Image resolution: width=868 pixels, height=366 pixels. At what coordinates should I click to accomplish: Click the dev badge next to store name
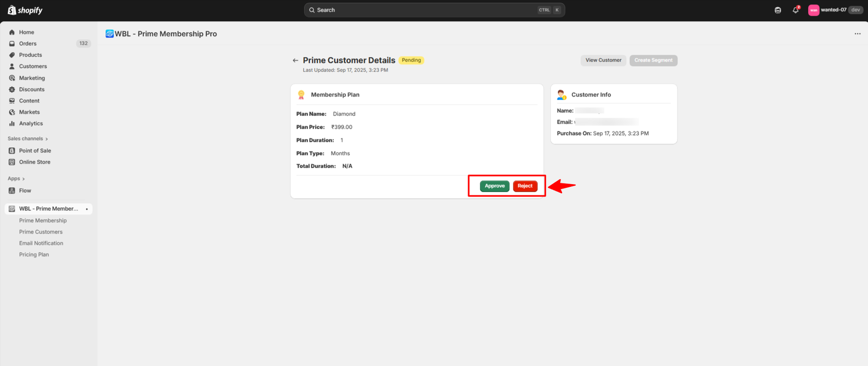pyautogui.click(x=856, y=10)
